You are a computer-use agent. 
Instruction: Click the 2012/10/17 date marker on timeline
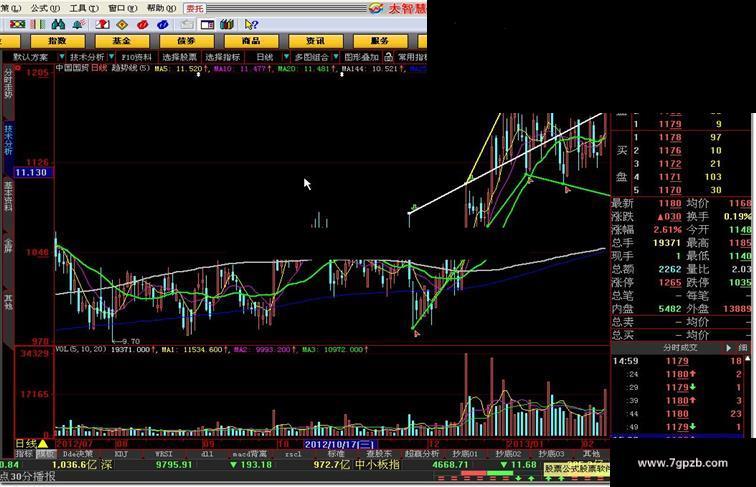click(339, 444)
